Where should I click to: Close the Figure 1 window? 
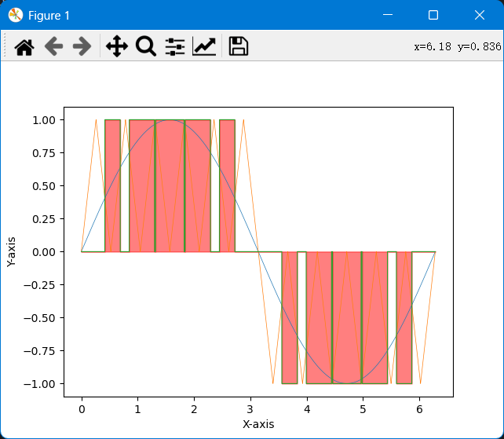(x=480, y=15)
